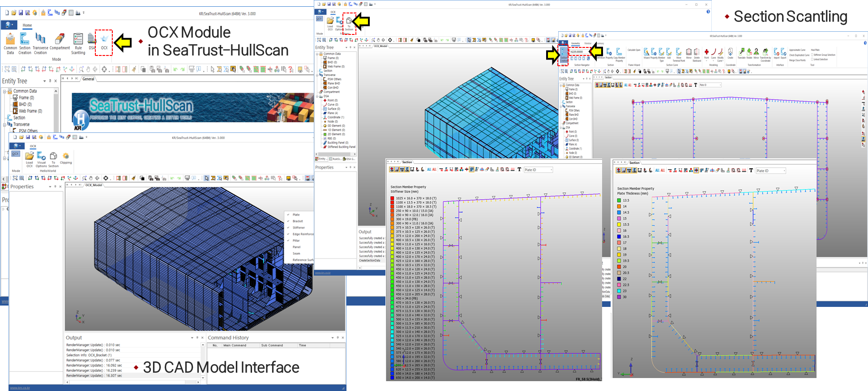Switch to the Home ribbon tab
Image resolution: width=868 pixels, height=391 pixels.
27,25
